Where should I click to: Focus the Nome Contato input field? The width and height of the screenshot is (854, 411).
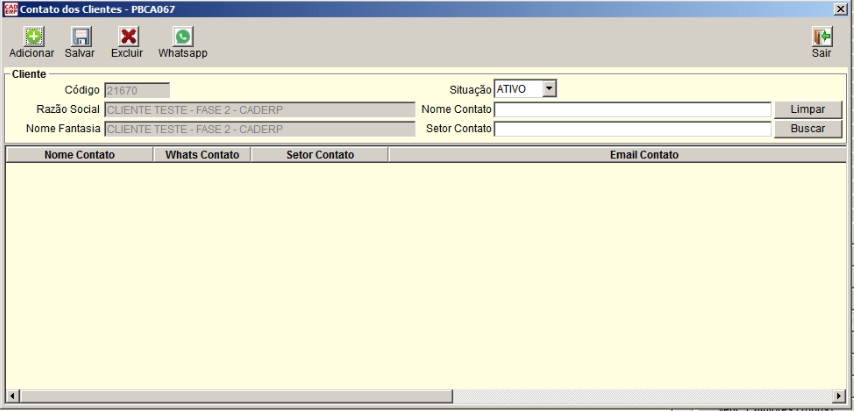pos(633,109)
